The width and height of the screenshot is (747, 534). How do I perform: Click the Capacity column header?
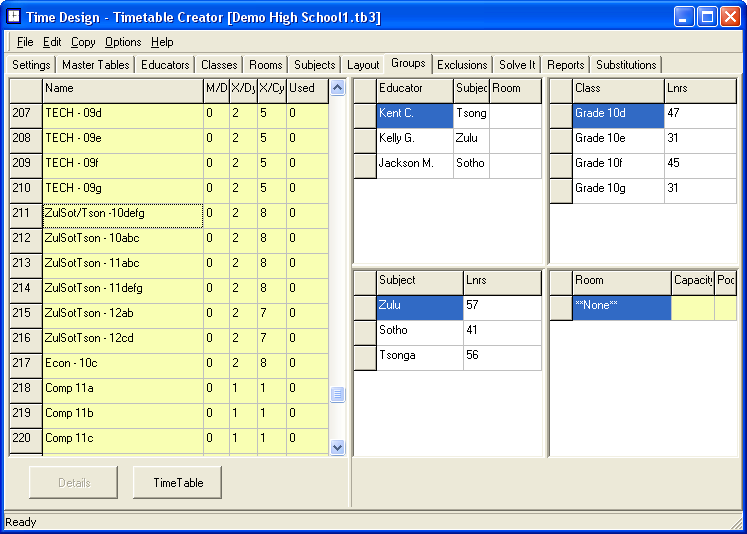[692, 281]
